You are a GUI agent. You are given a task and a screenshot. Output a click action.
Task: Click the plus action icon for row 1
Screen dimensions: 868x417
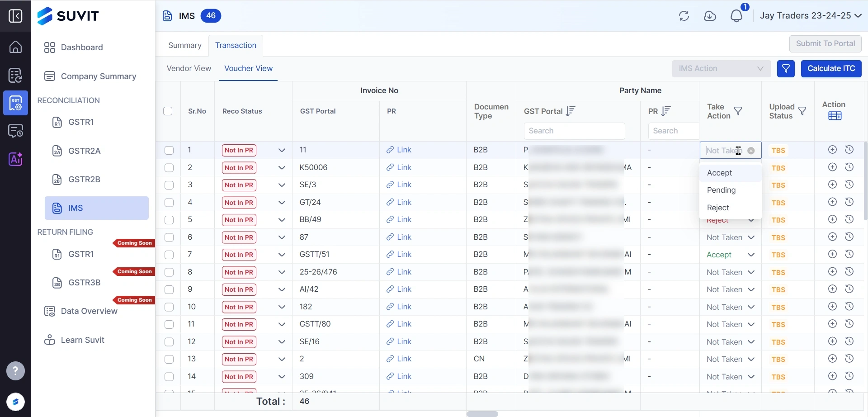pos(832,150)
